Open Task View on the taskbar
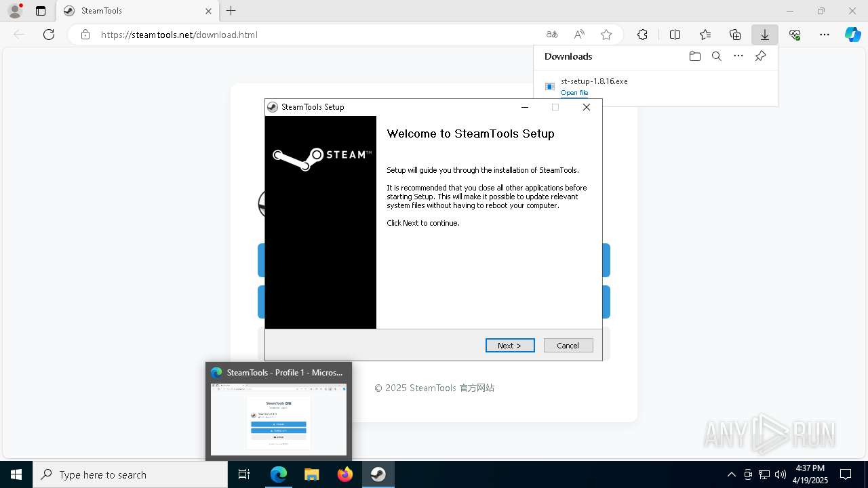 pyautogui.click(x=244, y=474)
